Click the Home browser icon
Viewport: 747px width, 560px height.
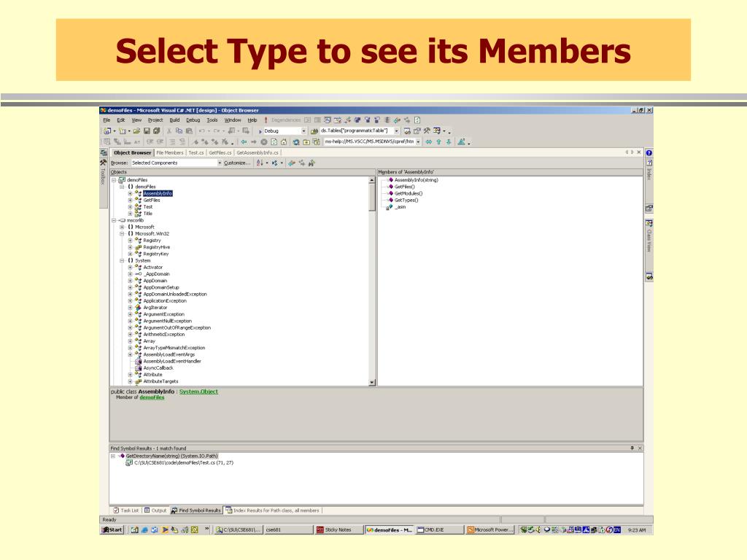[284, 142]
